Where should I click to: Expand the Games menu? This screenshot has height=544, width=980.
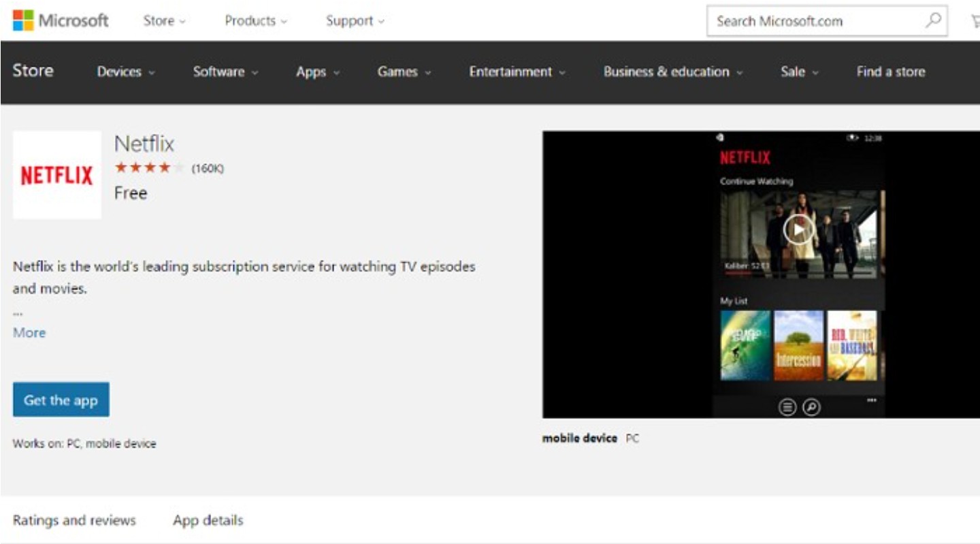(x=404, y=71)
